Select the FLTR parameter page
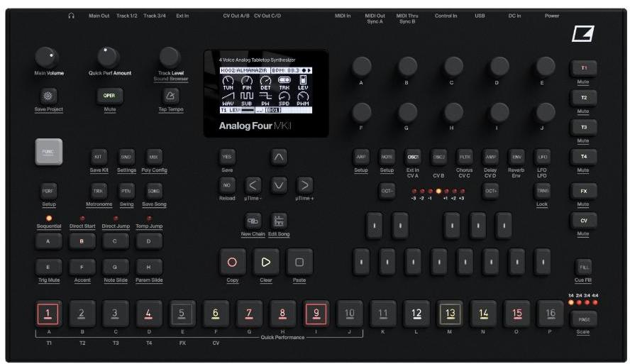630x364 pixels. [x=465, y=157]
